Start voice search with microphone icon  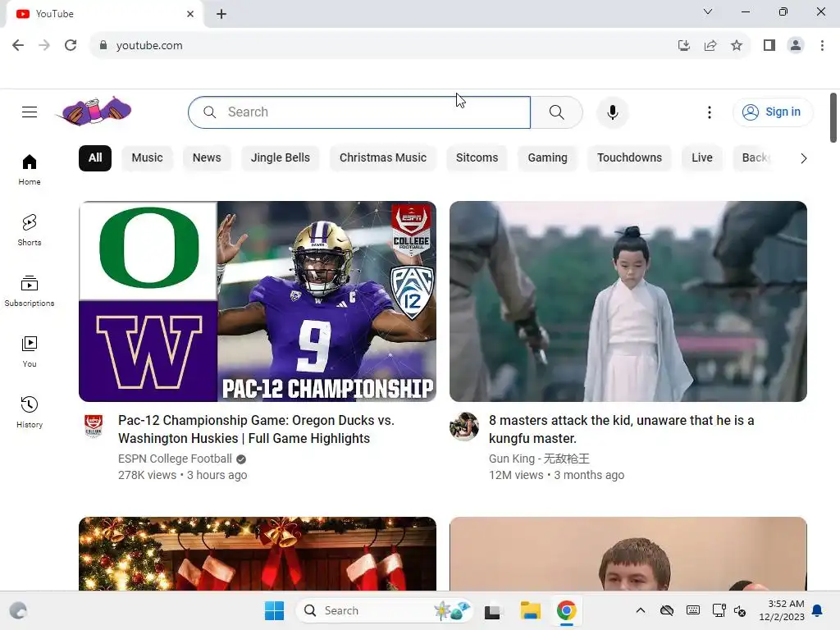(612, 112)
